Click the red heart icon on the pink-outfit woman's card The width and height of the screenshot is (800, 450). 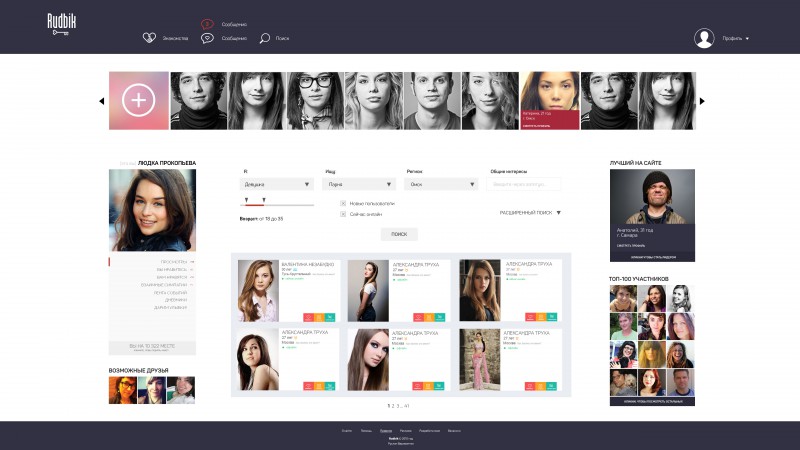(530, 386)
